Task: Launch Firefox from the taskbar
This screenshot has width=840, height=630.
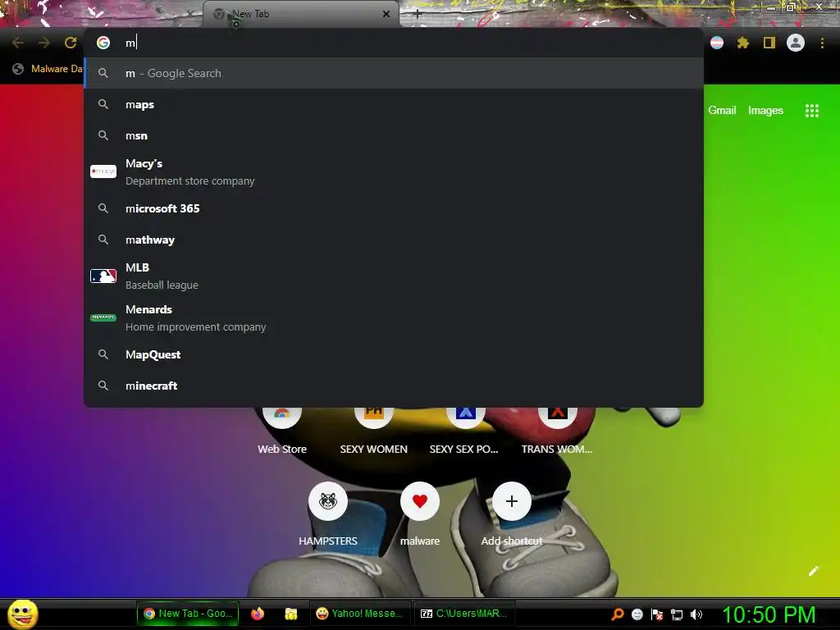Action: tap(258, 614)
